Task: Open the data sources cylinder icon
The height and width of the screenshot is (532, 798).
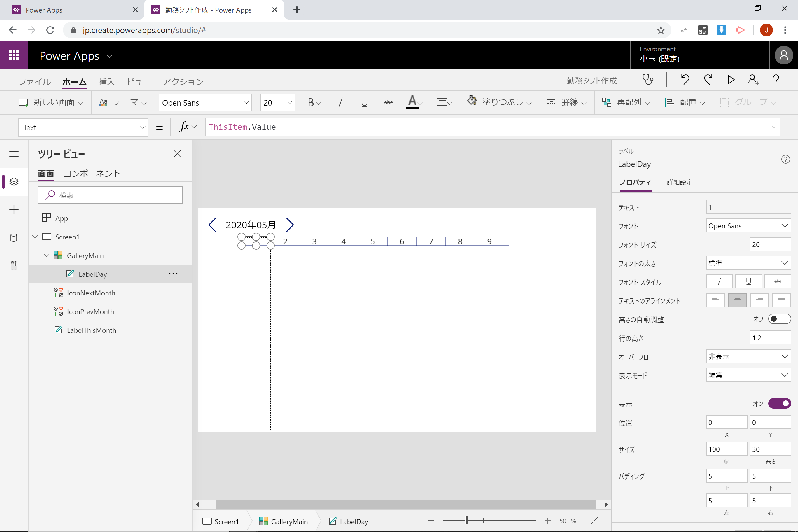Action: (14, 237)
